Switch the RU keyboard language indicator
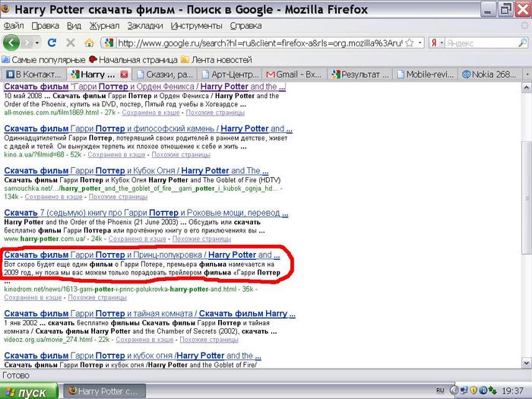This screenshot has width=532, height=399. coord(440,391)
